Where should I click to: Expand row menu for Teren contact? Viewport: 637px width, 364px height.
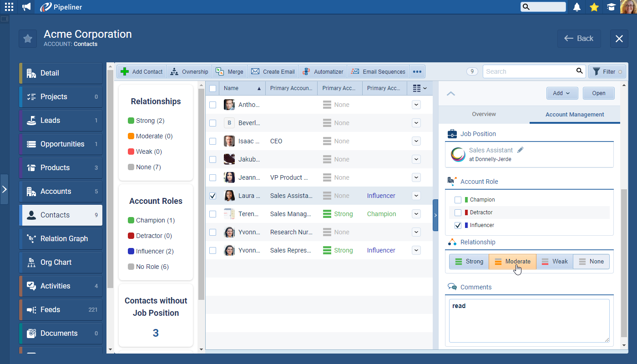416,214
